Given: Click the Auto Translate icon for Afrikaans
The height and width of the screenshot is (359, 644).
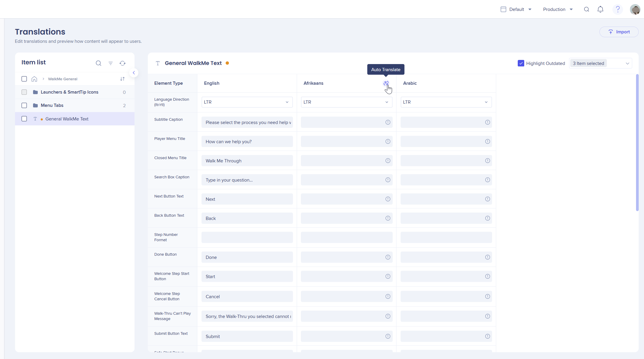Looking at the screenshot, I should click(386, 83).
